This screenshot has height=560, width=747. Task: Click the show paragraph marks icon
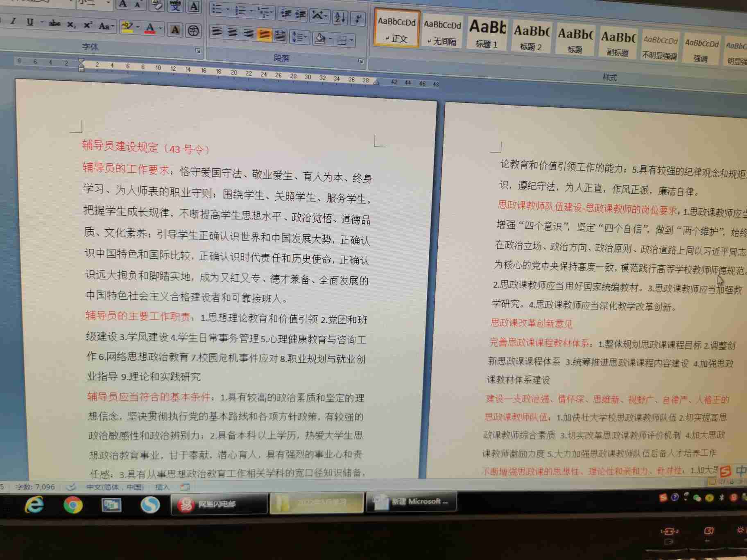pos(358,18)
